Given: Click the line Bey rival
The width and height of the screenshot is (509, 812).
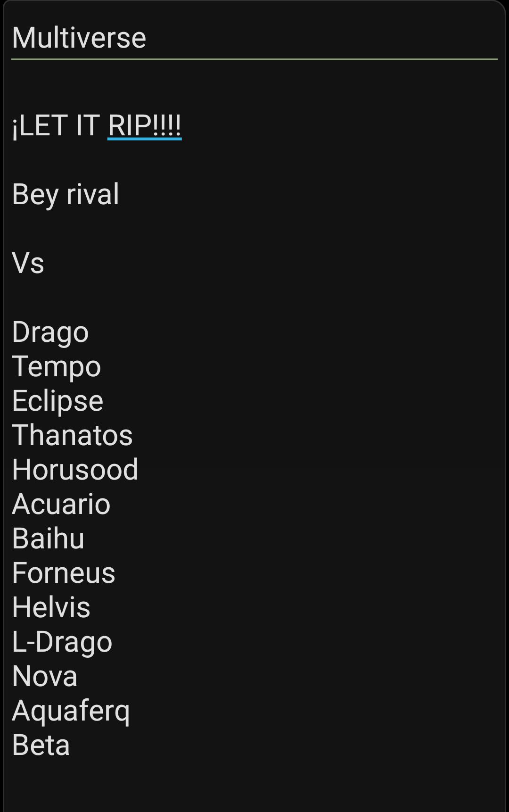Looking at the screenshot, I should (66, 194).
